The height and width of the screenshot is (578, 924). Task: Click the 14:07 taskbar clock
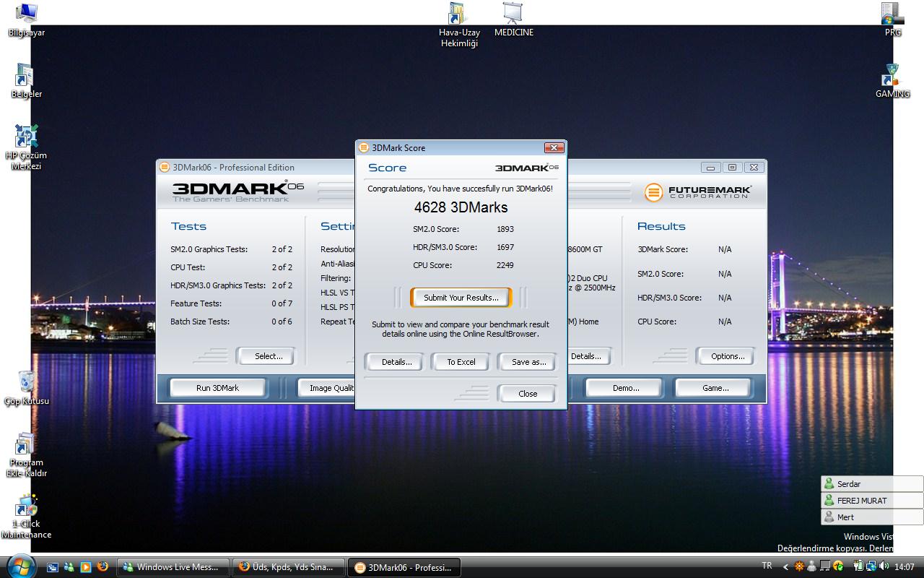click(904, 567)
